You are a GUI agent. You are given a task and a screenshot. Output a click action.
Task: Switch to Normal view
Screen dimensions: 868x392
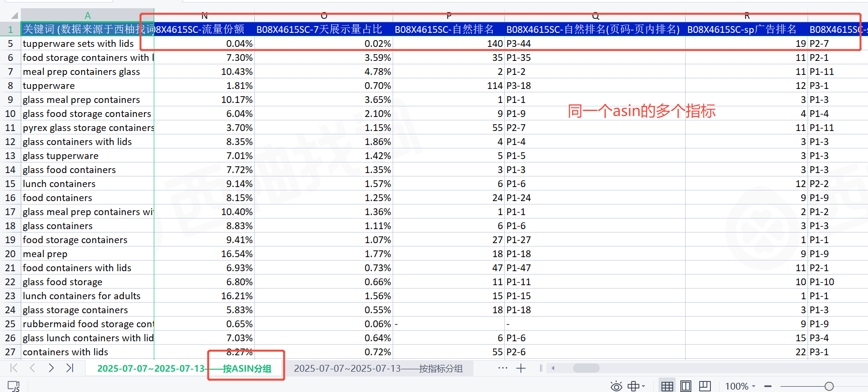(x=667, y=386)
